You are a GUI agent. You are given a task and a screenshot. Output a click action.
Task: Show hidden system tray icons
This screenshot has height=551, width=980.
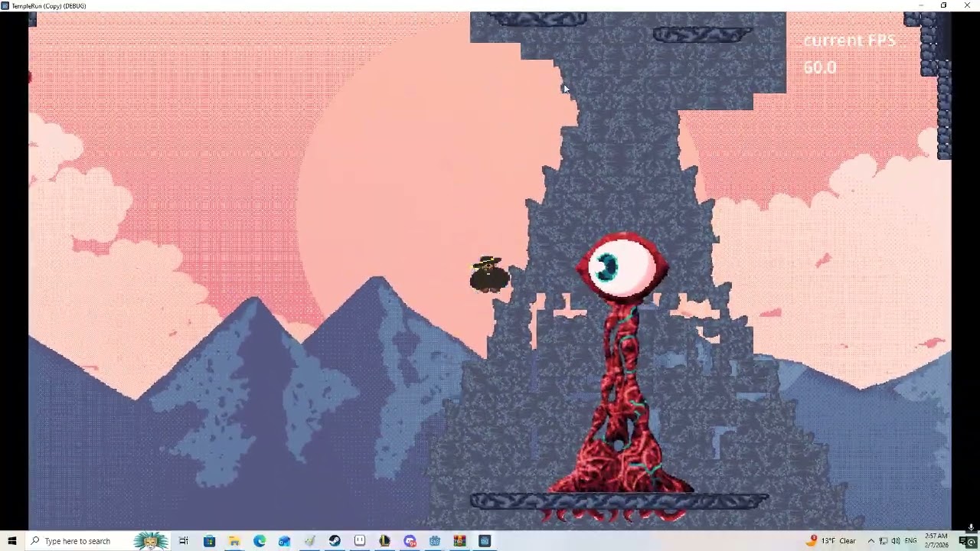tap(871, 541)
